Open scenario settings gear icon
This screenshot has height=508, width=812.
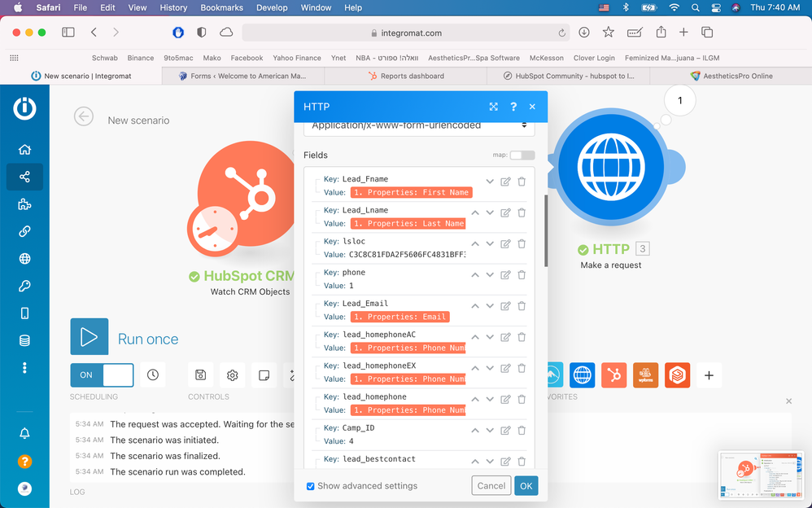point(233,374)
